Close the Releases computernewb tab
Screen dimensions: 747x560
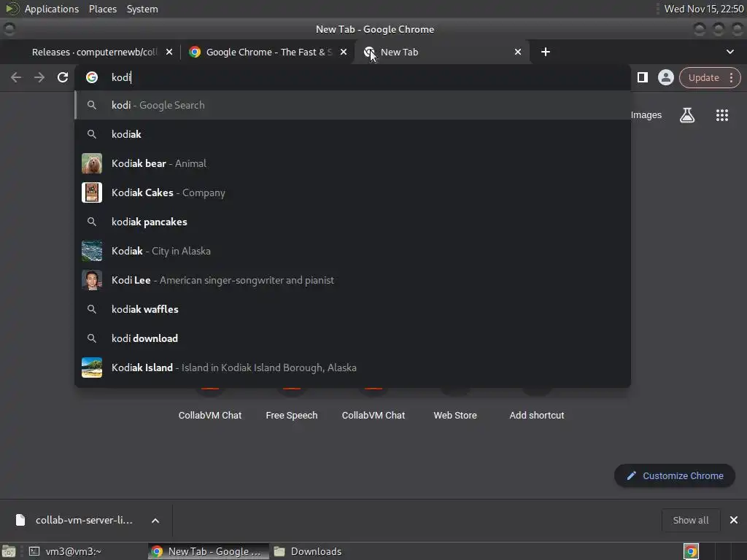[x=169, y=52]
